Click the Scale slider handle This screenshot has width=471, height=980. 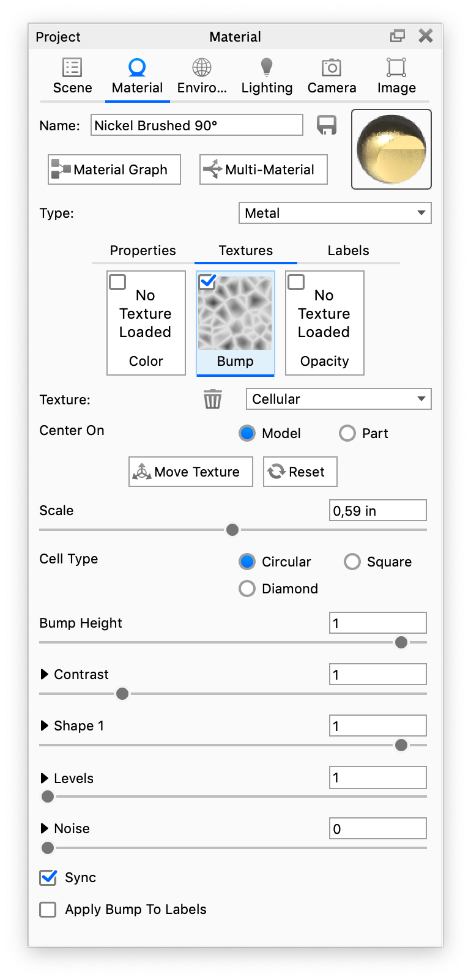coord(232,530)
